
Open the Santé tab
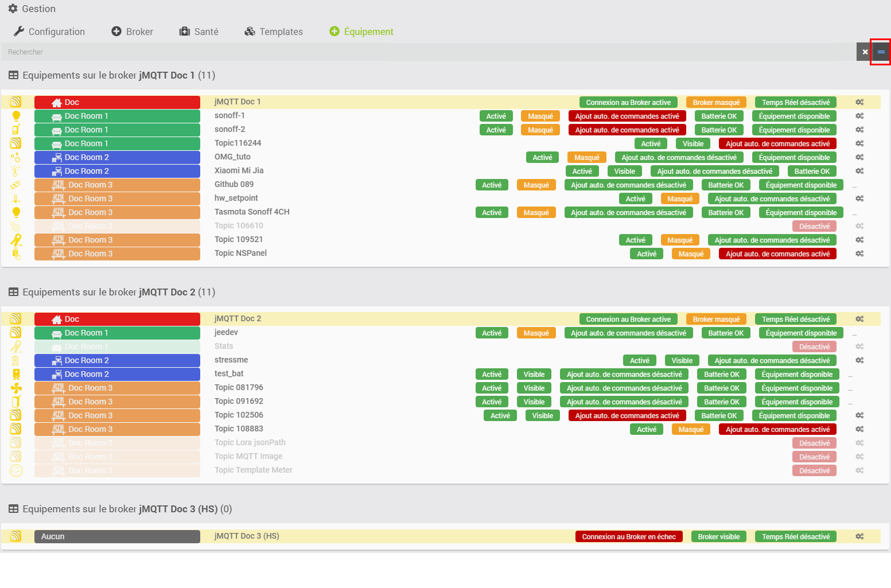pyautogui.click(x=199, y=32)
